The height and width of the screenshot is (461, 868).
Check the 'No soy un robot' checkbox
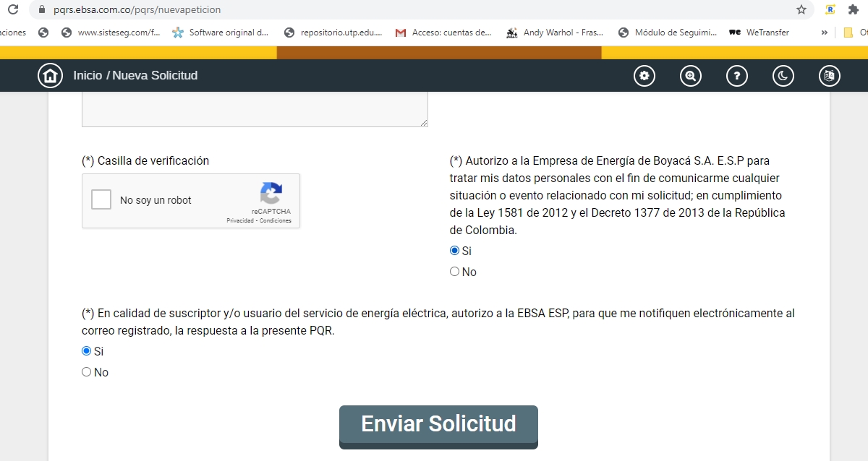(101, 200)
